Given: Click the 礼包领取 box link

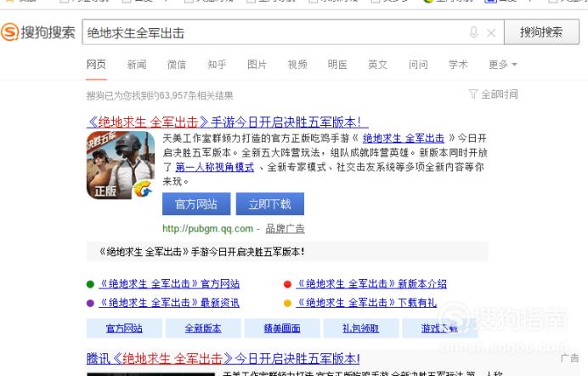Looking at the screenshot, I should (361, 328).
